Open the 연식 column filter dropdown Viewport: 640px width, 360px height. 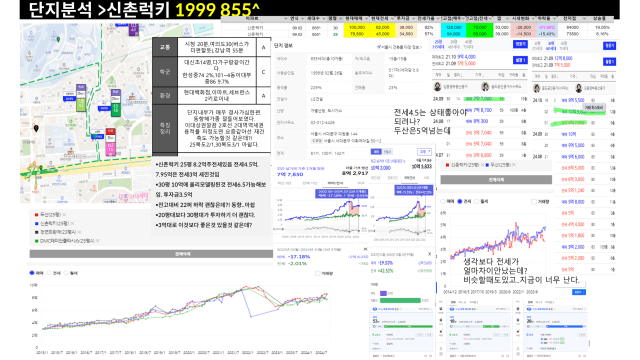click(x=302, y=19)
